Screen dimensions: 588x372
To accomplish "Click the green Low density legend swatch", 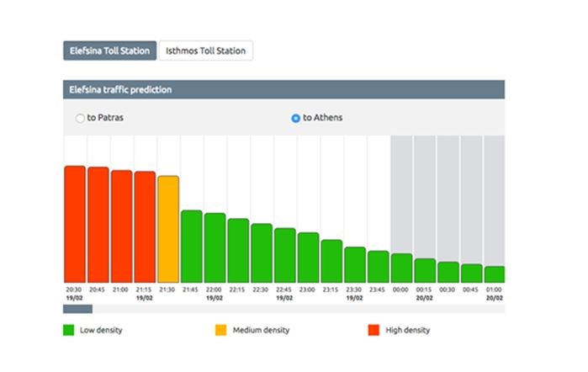I will (68, 330).
